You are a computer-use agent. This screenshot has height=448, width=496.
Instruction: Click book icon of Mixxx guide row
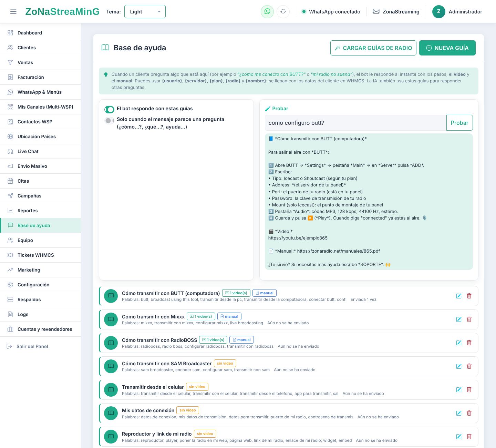click(111, 319)
